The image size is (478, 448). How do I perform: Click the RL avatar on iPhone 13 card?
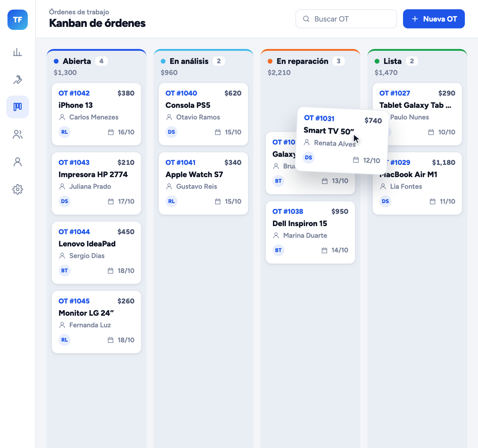pyautogui.click(x=65, y=132)
